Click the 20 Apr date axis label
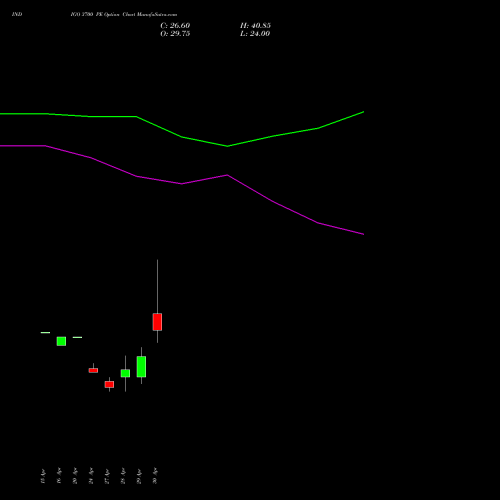Viewport: 500px width, 500px height. (75, 476)
